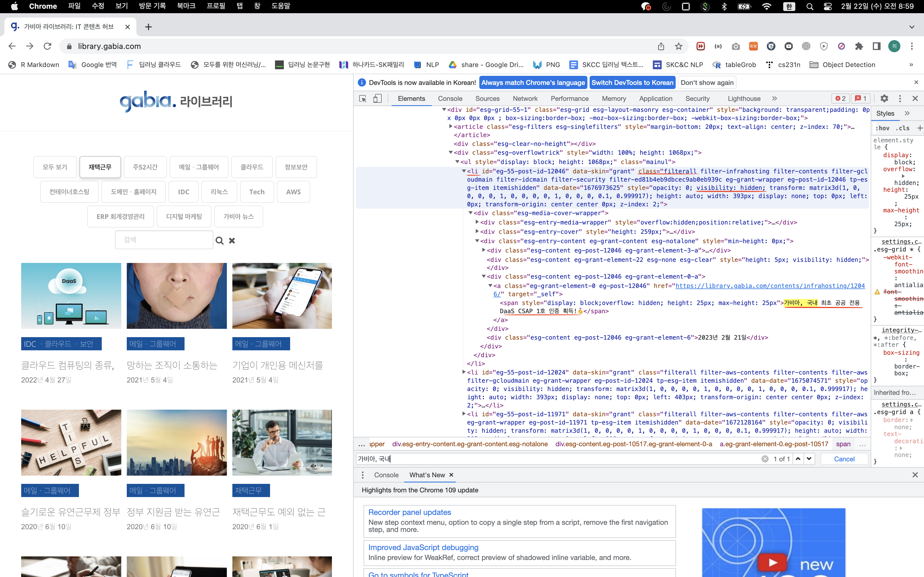This screenshot has width=924, height=577.
Task: Open the Console drawer tab
Action: point(386,475)
